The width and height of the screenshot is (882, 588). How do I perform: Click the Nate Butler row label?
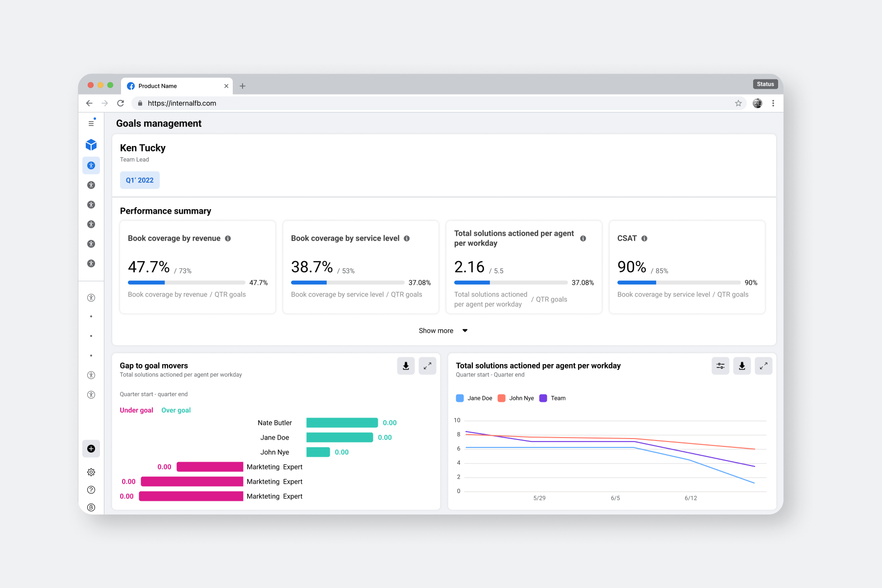pos(274,423)
